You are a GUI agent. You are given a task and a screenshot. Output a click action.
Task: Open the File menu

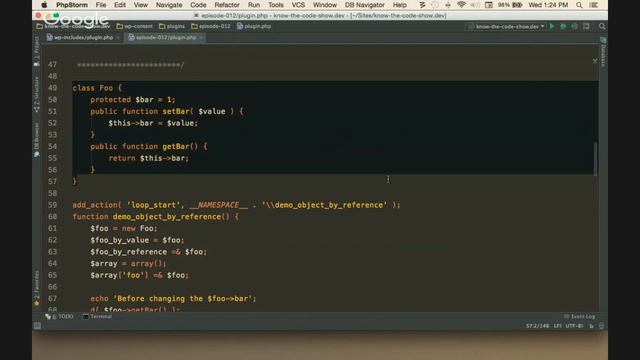101,5
